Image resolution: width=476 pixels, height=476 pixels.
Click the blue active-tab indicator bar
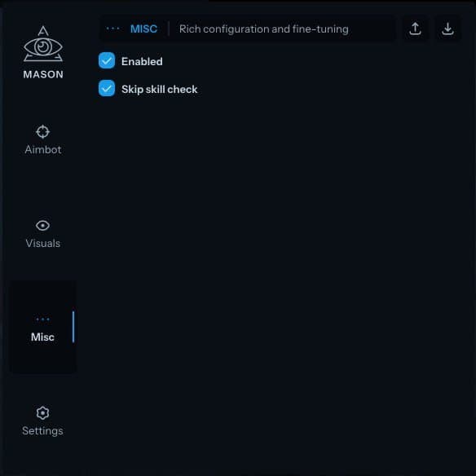73,327
